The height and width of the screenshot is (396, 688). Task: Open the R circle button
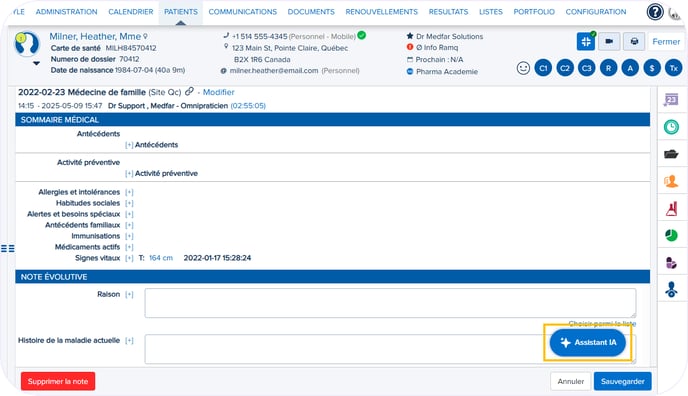coord(608,68)
